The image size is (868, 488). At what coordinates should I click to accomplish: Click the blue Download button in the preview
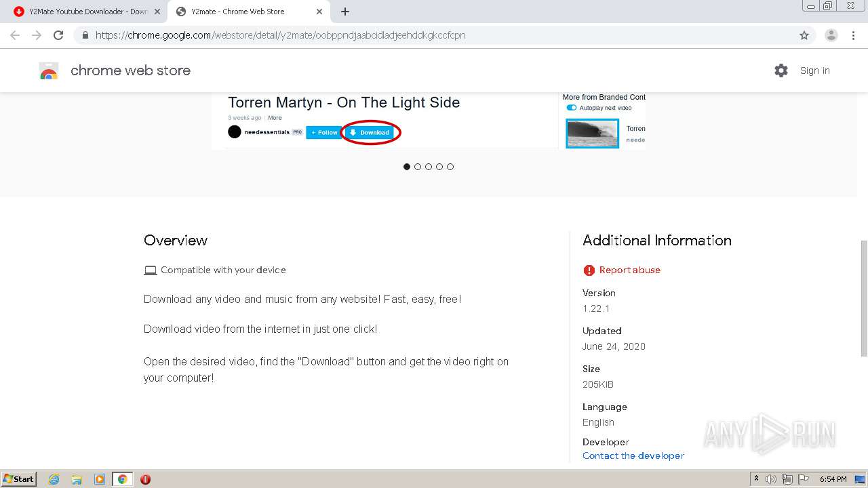tap(370, 132)
